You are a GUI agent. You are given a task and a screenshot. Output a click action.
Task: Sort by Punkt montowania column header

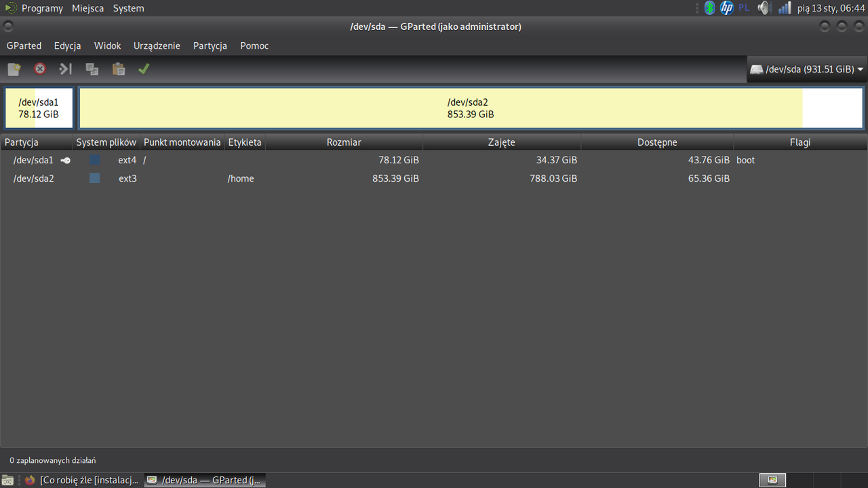point(182,142)
